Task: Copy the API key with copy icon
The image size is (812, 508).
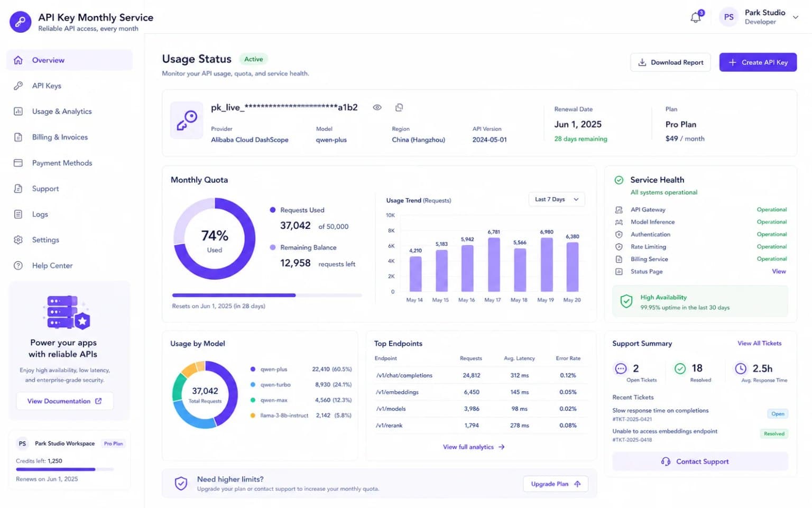Action: pos(399,107)
